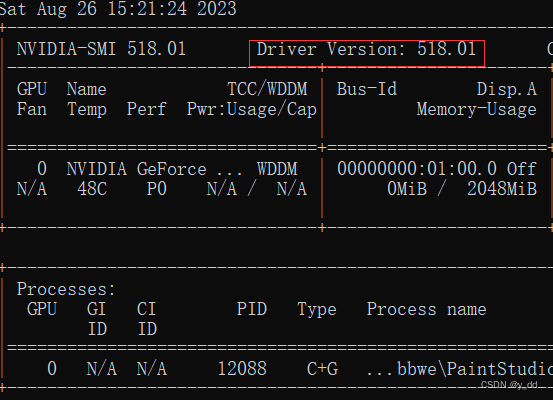
Task: Select the NVIDIA-SMI 518.01 text
Action: 101,49
